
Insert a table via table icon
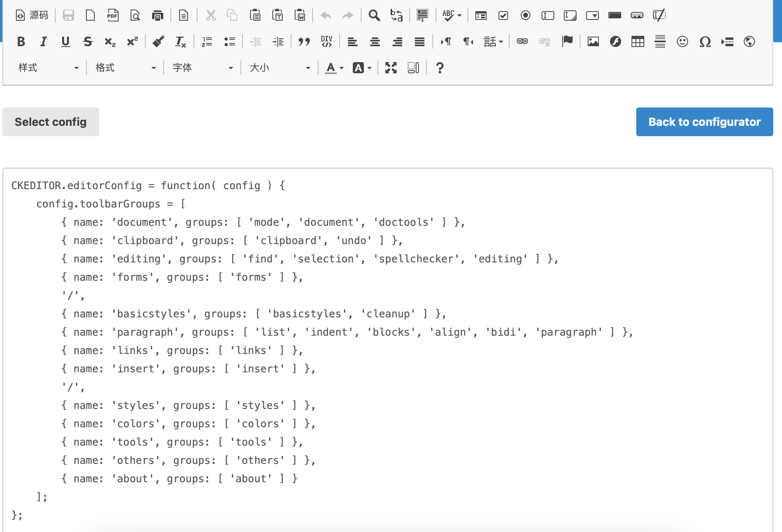pos(637,41)
